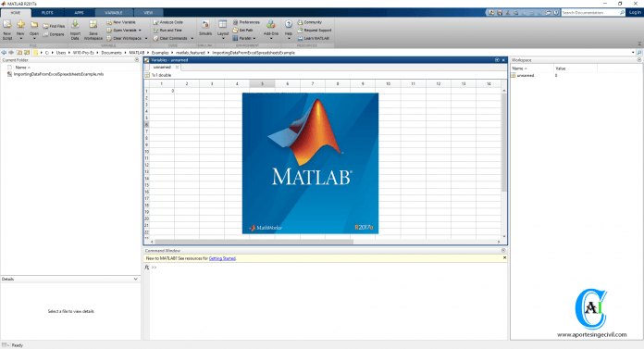Create a New Script
This screenshot has height=349, width=644.
tap(7, 30)
